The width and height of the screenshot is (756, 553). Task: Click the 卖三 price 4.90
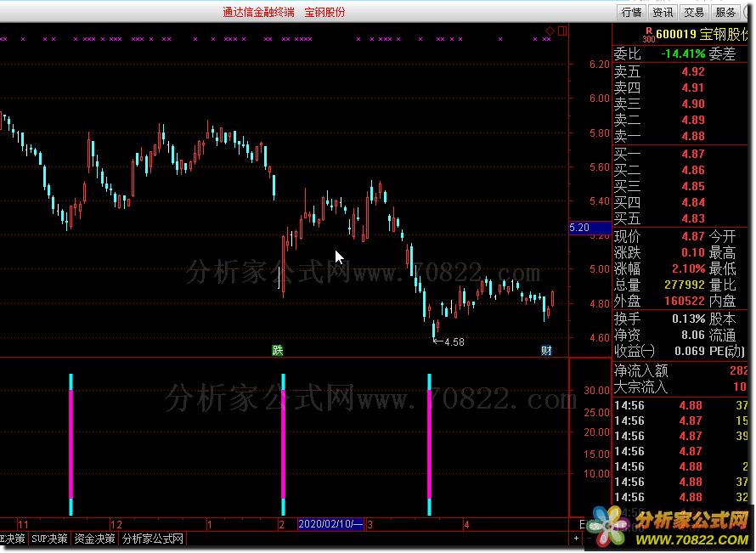pyautogui.click(x=693, y=104)
